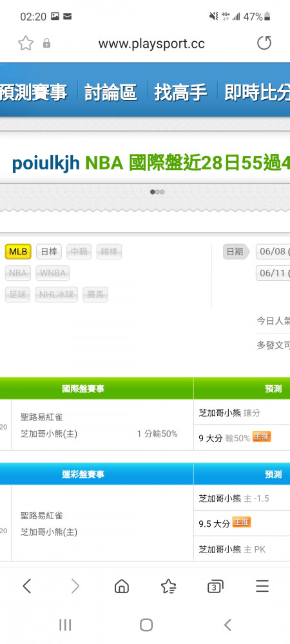Open the poiulkjh NBA banner link
The image size is (290, 644).
151,163
